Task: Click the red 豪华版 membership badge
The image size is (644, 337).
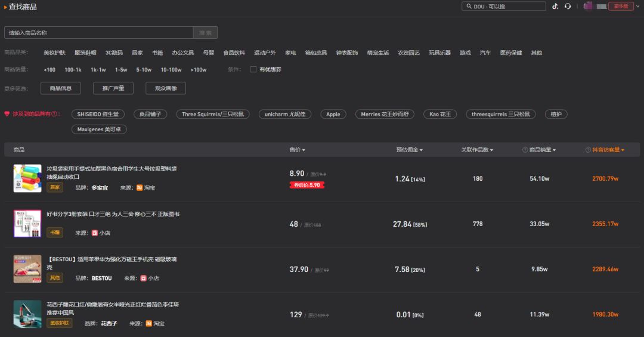Action: [621, 6]
